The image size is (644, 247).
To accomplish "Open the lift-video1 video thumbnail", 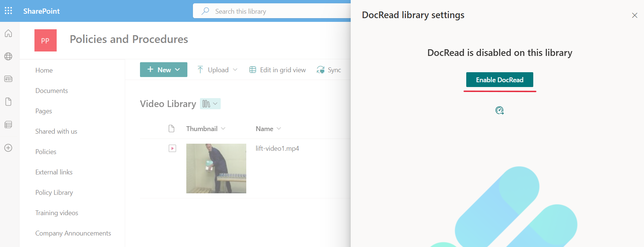I will tap(216, 168).
